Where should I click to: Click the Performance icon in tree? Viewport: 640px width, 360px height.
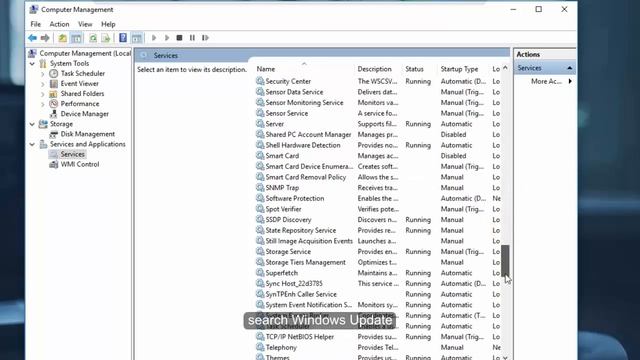[53, 104]
